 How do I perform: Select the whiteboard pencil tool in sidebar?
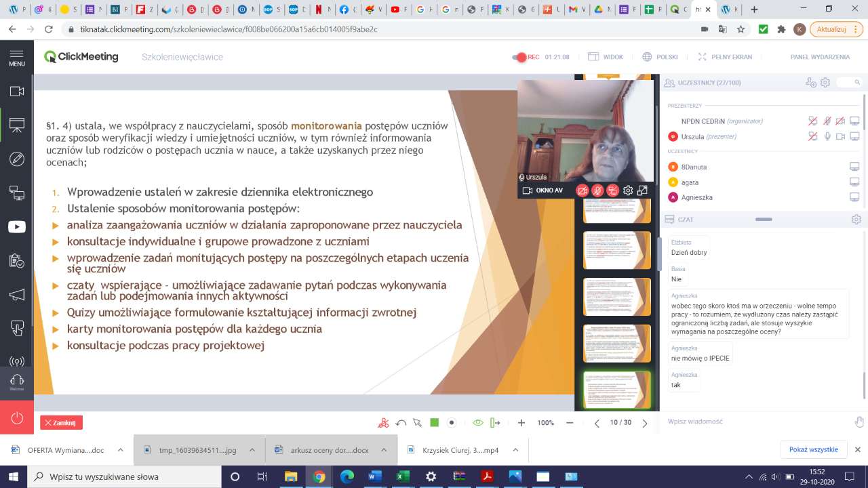(16, 159)
